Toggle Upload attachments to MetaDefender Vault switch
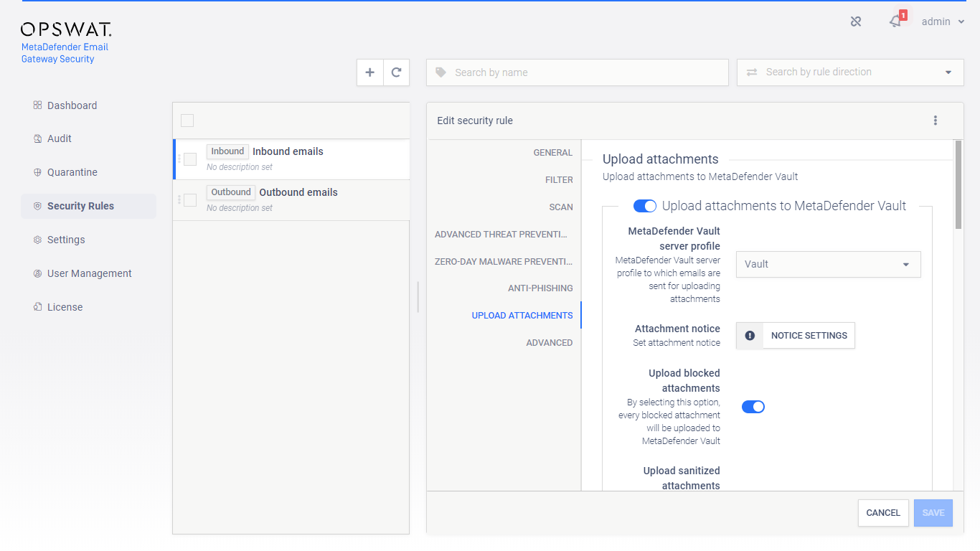Screen dimensions: 980x551 [645, 206]
